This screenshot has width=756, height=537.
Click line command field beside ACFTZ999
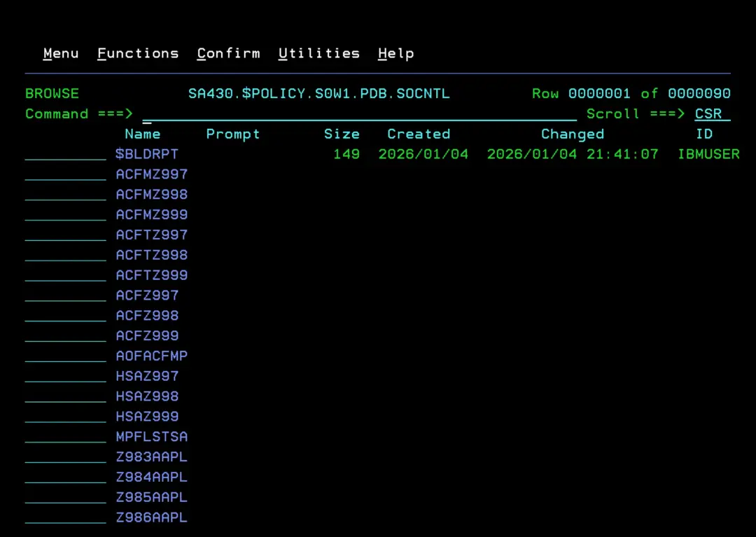[x=66, y=276]
